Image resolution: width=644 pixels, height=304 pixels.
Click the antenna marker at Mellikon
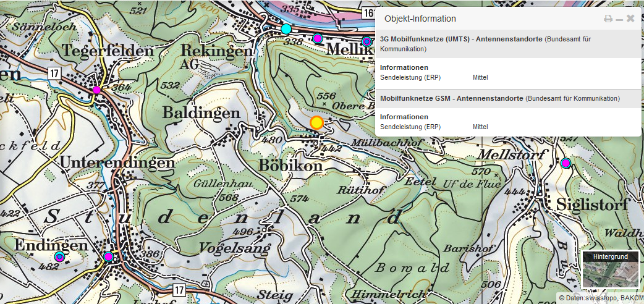(366, 41)
